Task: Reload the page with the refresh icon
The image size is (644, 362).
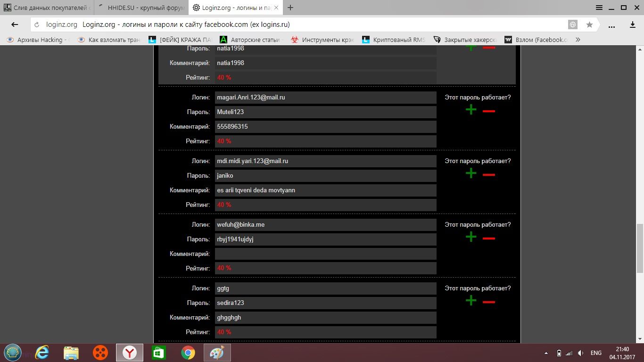Action: click(37, 25)
